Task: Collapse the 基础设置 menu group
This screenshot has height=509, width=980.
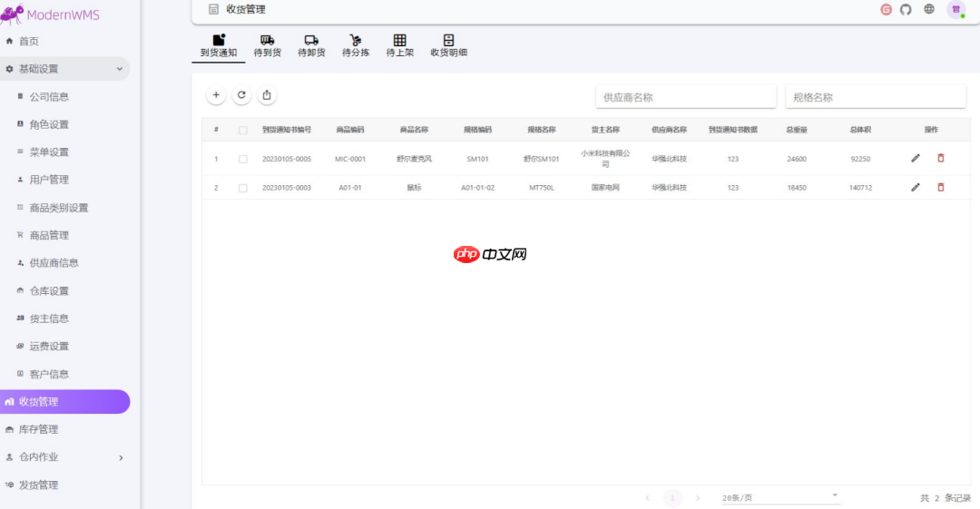Action: tap(65, 69)
